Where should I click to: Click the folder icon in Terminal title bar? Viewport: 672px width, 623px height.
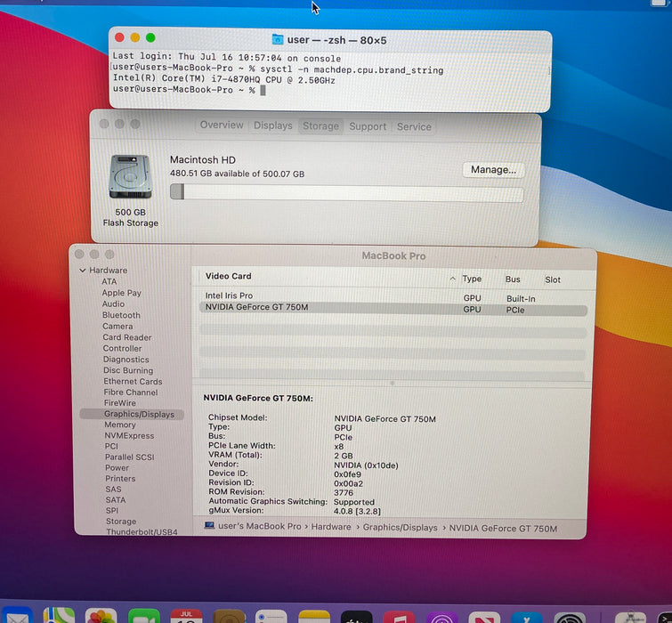point(278,39)
